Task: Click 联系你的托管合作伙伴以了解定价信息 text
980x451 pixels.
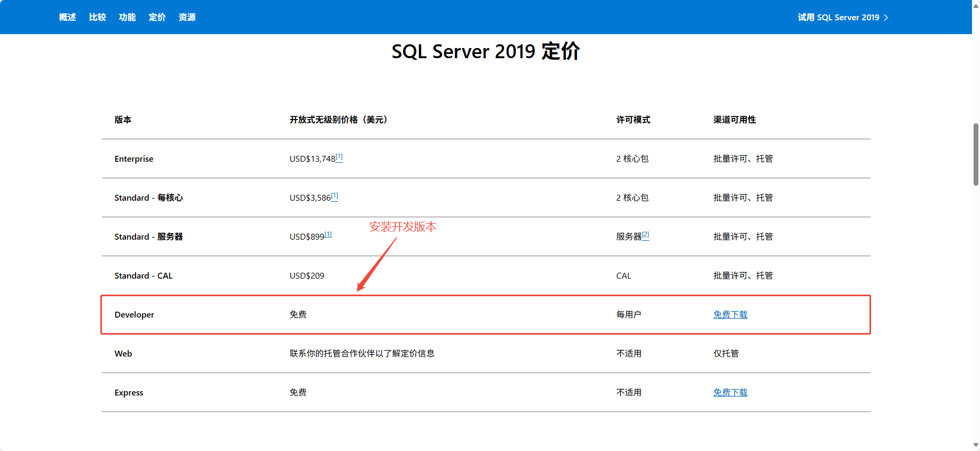Action: (x=362, y=353)
